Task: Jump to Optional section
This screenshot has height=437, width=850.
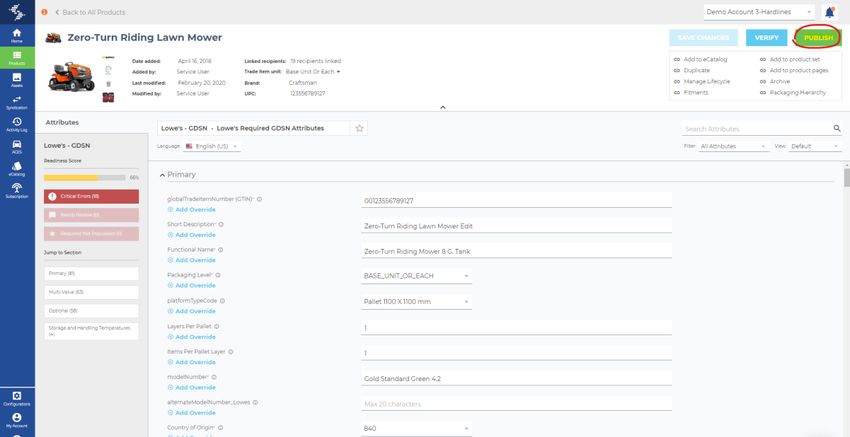Action: (x=91, y=311)
